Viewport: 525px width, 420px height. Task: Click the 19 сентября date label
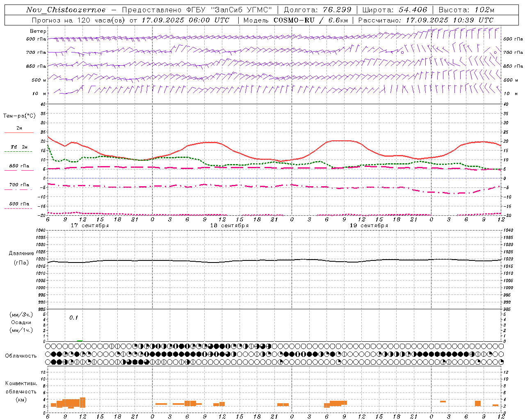click(369, 226)
